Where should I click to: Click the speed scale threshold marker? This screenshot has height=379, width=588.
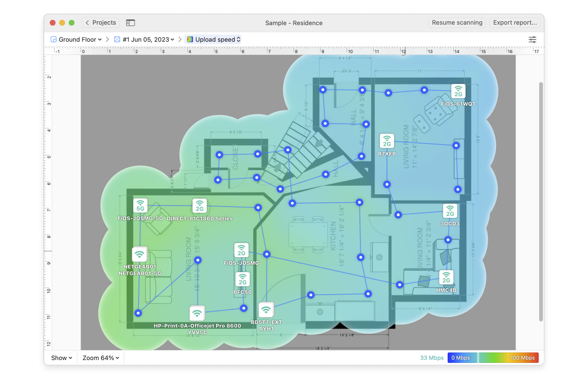pyautogui.click(x=478, y=358)
